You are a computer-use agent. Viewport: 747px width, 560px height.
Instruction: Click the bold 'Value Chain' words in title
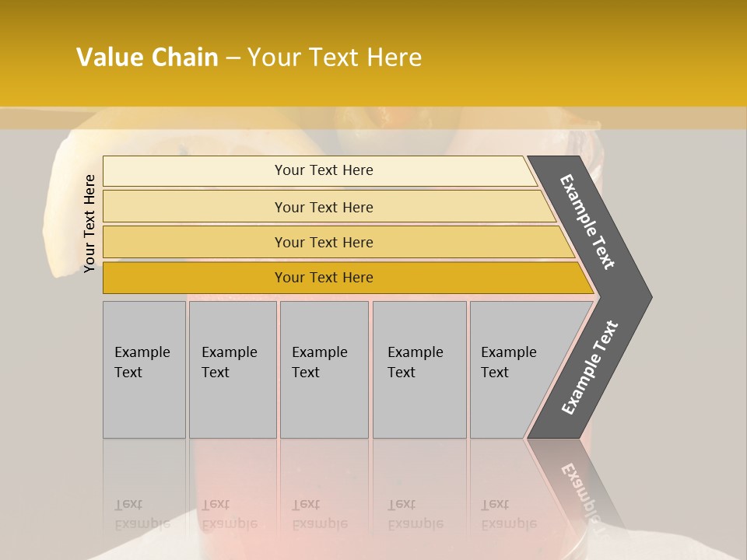[x=147, y=57]
